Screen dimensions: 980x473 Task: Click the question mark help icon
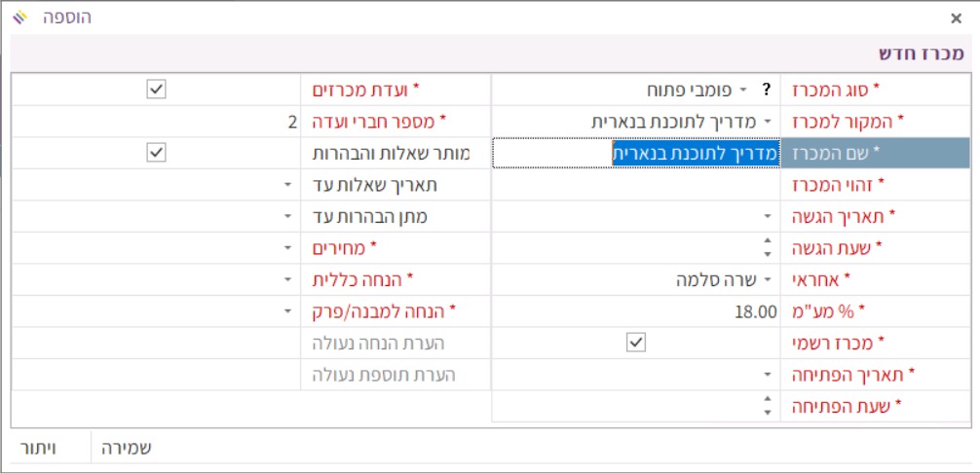point(766,91)
